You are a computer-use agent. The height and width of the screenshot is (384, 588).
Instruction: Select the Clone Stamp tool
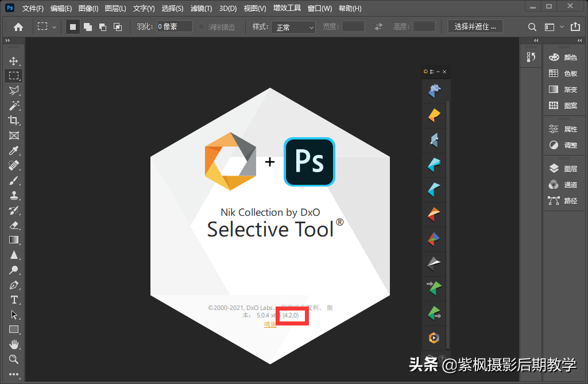(14, 195)
